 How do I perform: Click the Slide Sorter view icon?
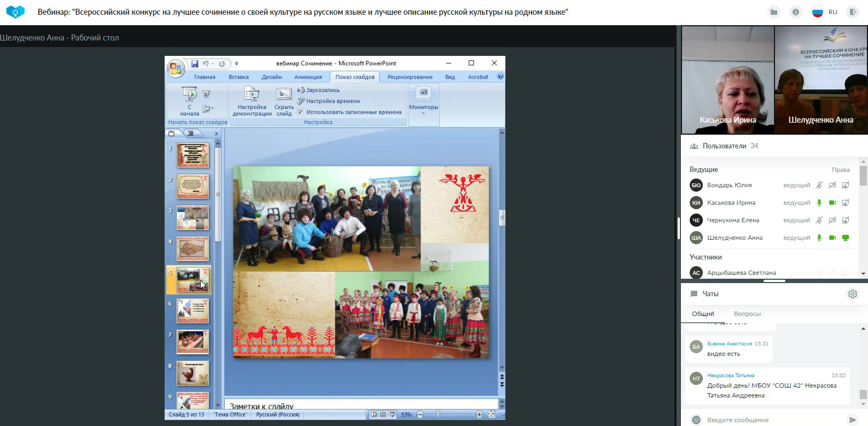(383, 415)
